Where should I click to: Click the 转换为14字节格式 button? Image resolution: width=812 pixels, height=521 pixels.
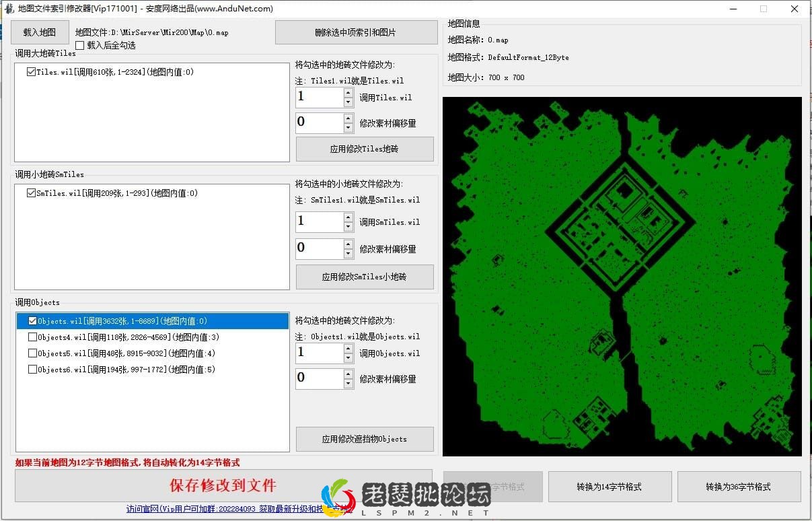click(x=610, y=486)
